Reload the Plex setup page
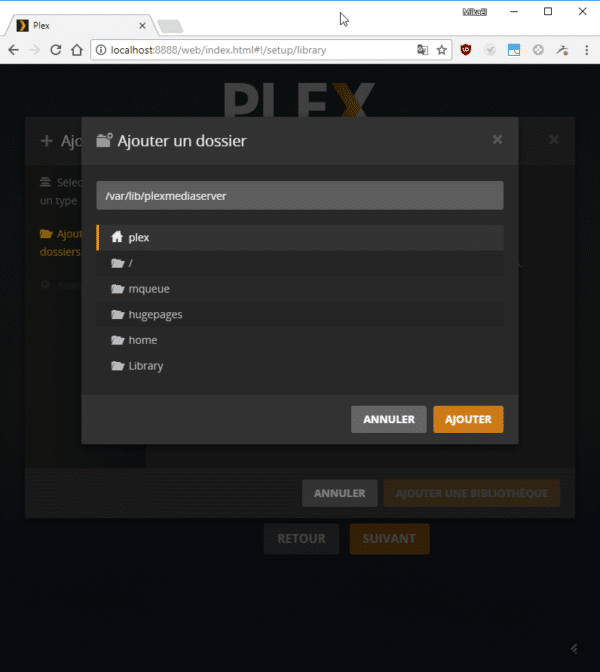Screen dimensions: 600x672 pyautogui.click(x=56, y=50)
